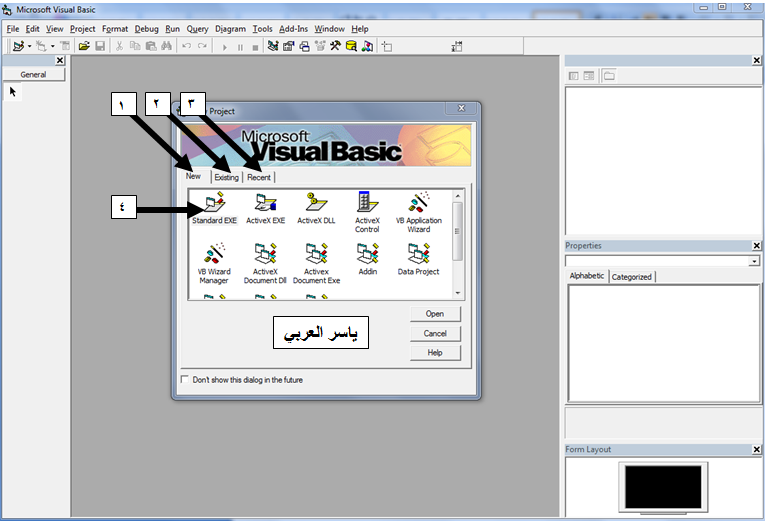Click the Visual Component Manager icon
768x523 pixels.
click(367, 47)
